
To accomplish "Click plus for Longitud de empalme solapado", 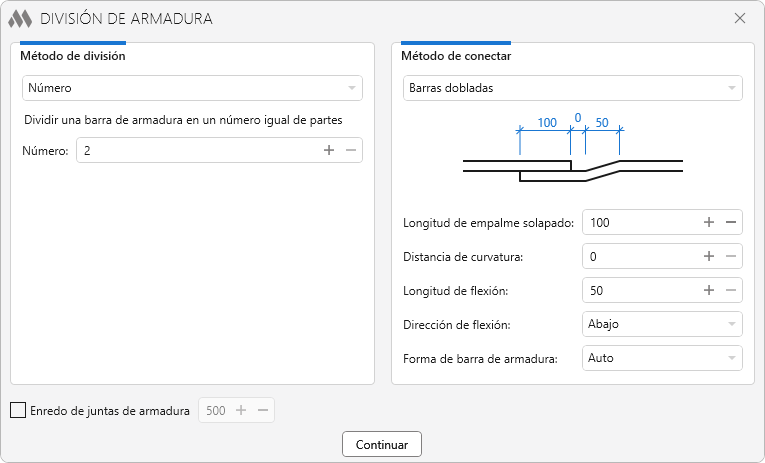I will point(709,222).
